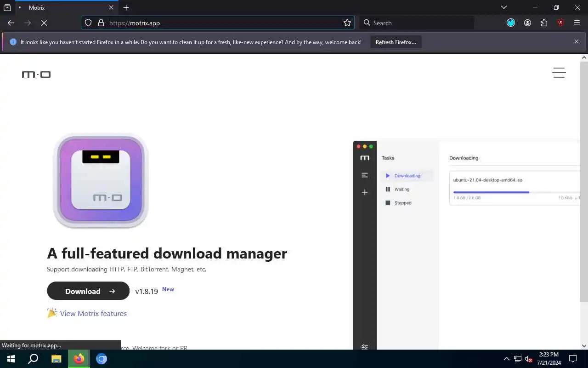Open the View Motrix features link
Screen dimensions: 588x368
click(93, 313)
